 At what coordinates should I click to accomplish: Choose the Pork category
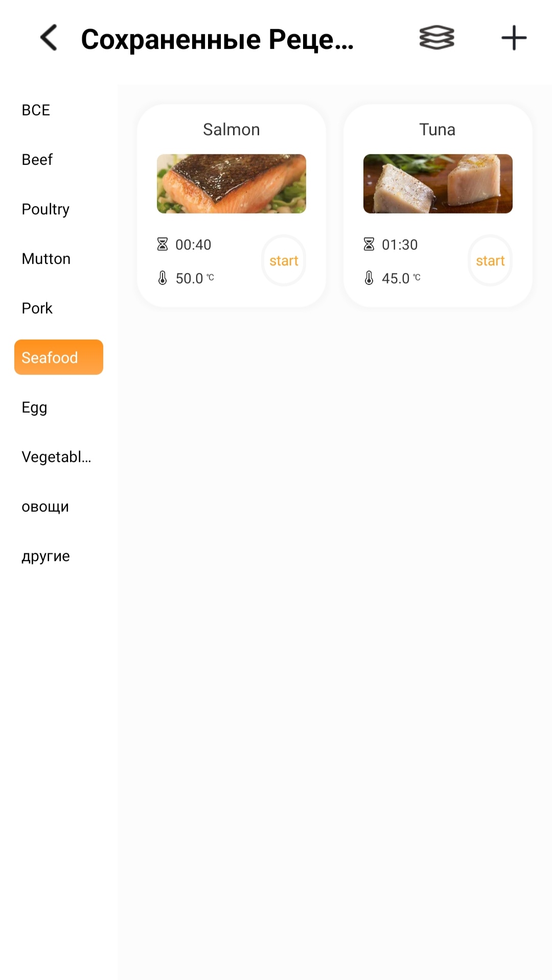pos(37,308)
